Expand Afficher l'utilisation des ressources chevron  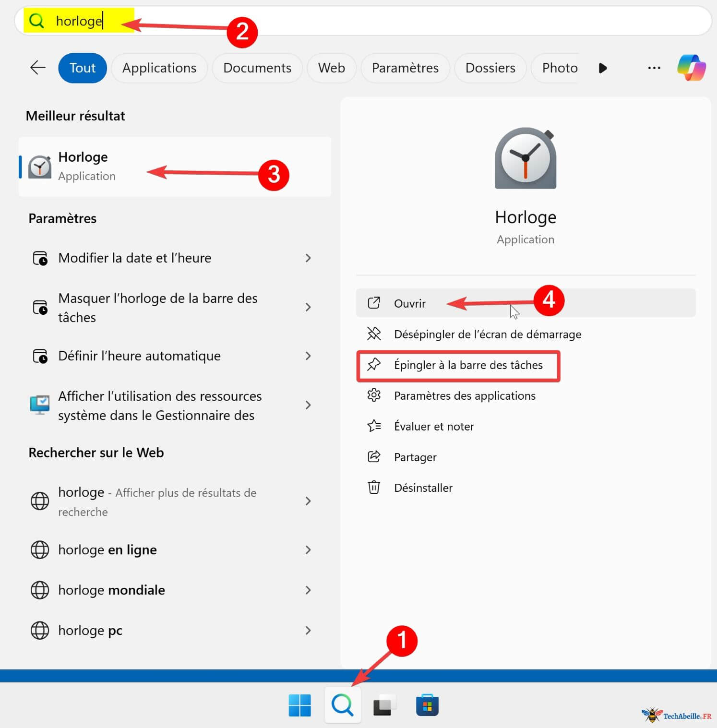(x=308, y=405)
